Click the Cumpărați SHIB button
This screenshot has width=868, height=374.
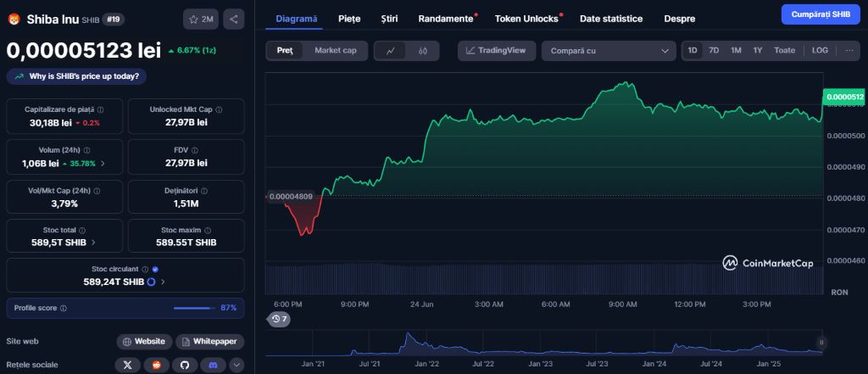click(x=821, y=14)
